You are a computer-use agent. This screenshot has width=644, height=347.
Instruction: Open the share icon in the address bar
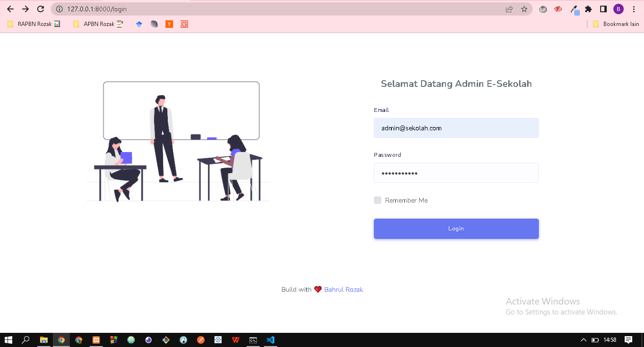coord(509,8)
